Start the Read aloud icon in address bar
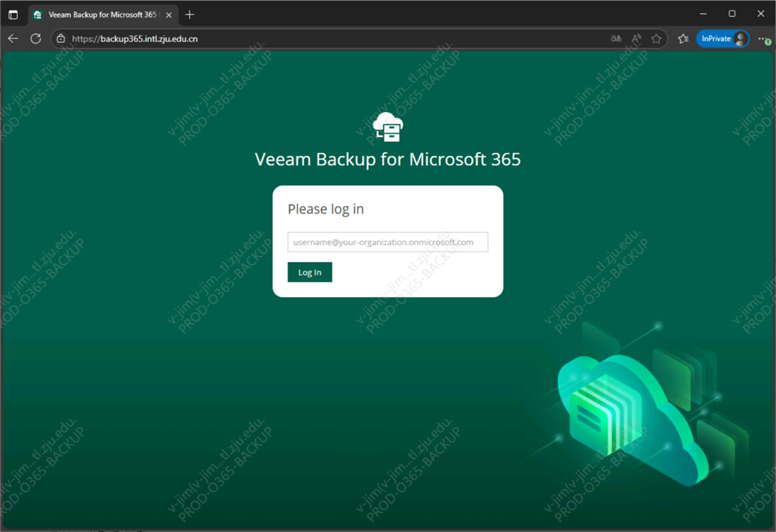 pos(636,39)
